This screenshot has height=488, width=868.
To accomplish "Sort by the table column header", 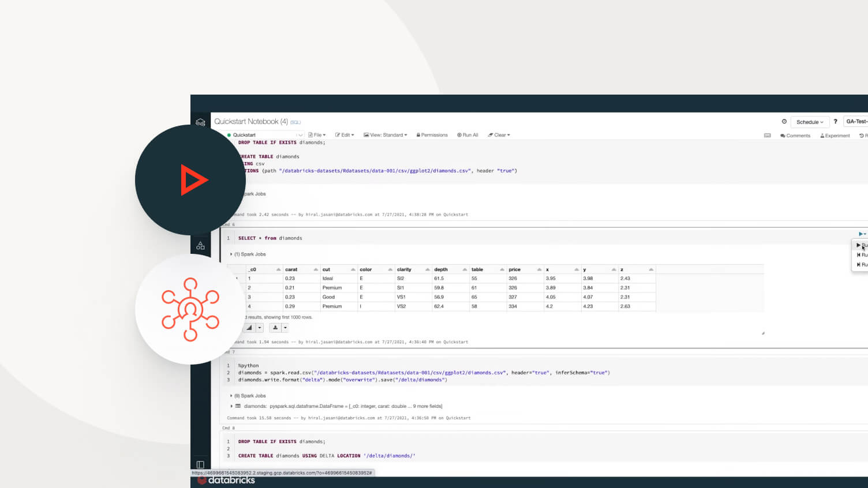I will coord(488,269).
